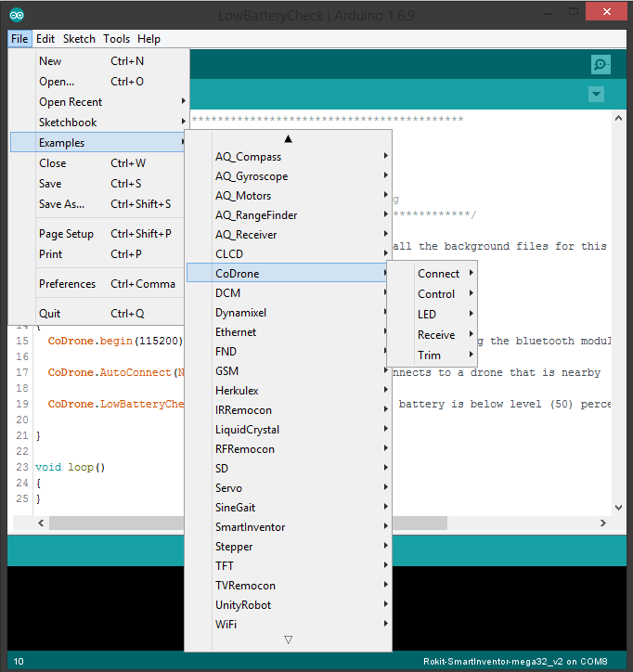The height and width of the screenshot is (672, 633).
Task: Choose Save in the File menu
Action: [97, 184]
